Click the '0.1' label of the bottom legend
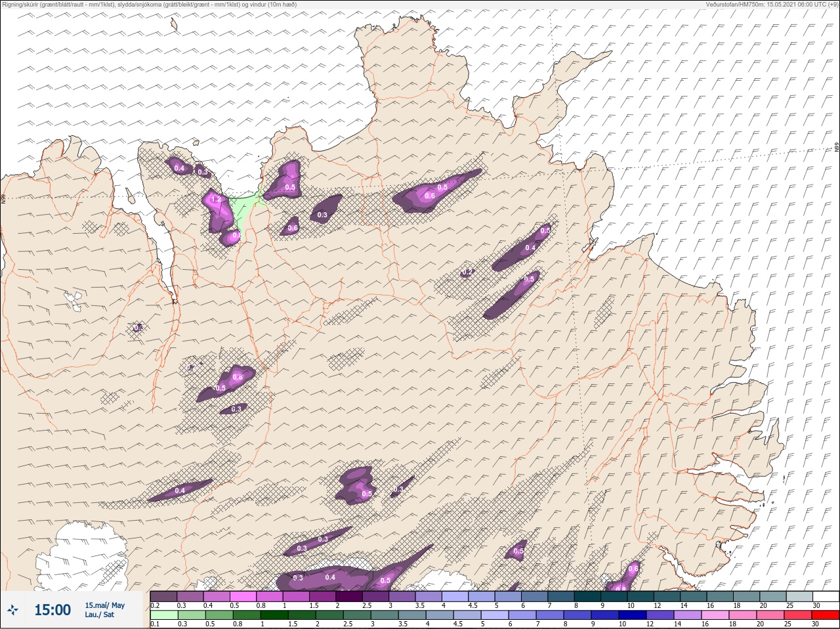The height and width of the screenshot is (629, 840). pyautogui.click(x=155, y=624)
